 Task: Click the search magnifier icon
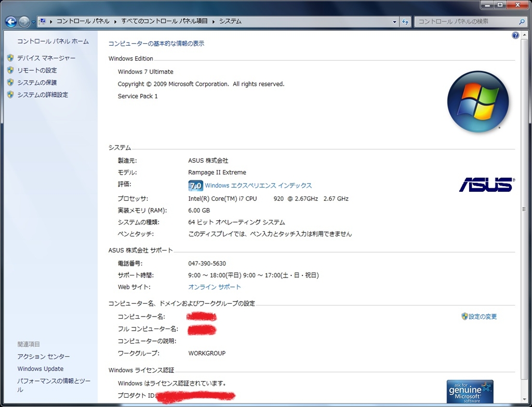pos(522,22)
